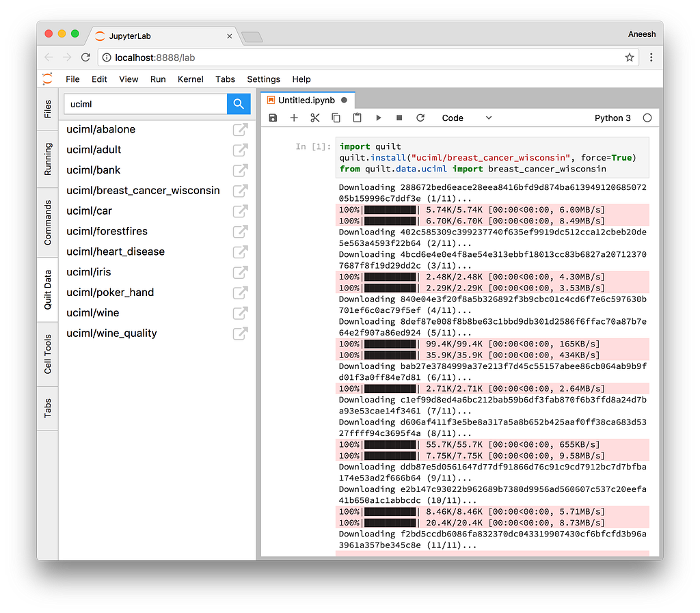Insert a new cell with the plus icon

point(294,118)
